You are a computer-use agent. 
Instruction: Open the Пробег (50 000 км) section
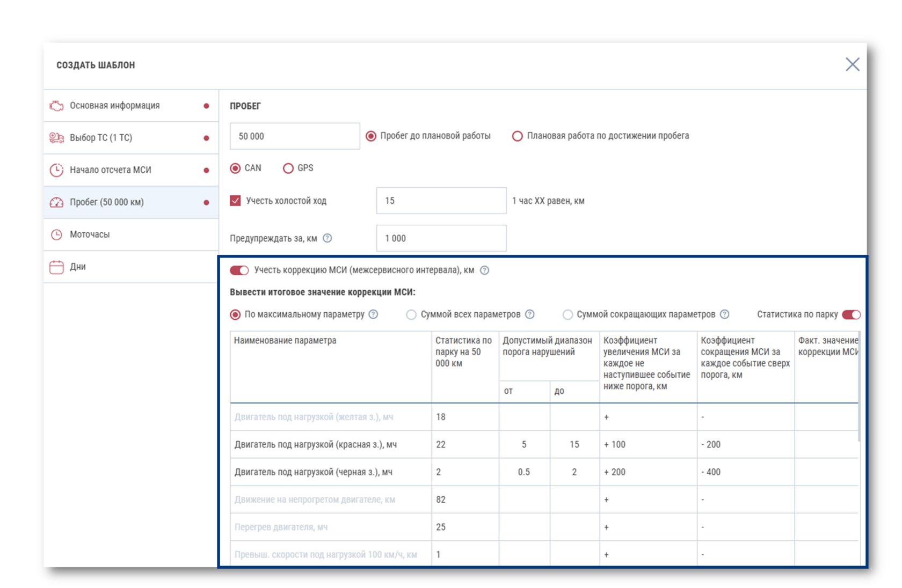[131, 202]
